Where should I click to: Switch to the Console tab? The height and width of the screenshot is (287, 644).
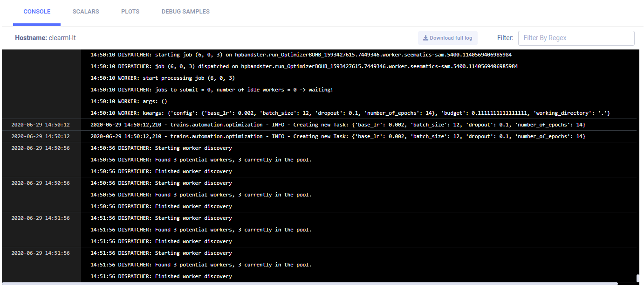(x=37, y=12)
